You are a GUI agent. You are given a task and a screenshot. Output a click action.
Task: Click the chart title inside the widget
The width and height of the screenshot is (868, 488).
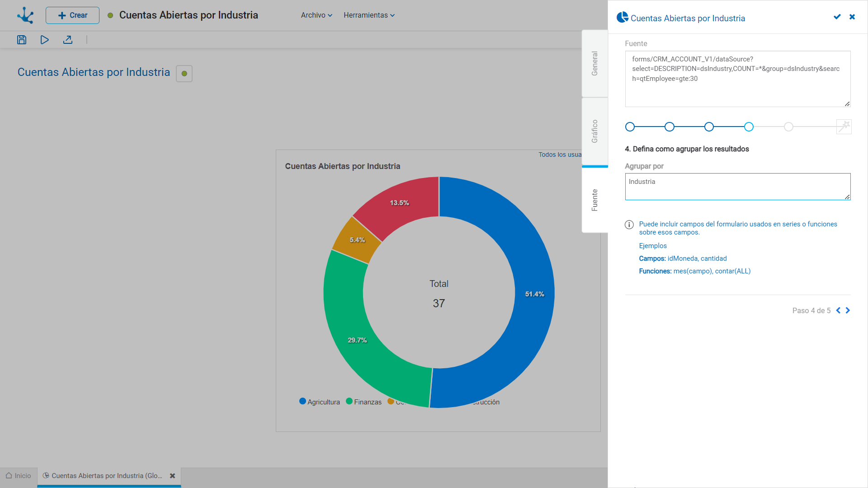click(343, 166)
